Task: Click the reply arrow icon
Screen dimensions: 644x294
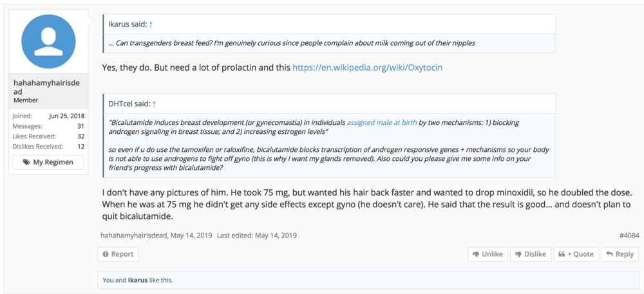Action: (x=609, y=254)
